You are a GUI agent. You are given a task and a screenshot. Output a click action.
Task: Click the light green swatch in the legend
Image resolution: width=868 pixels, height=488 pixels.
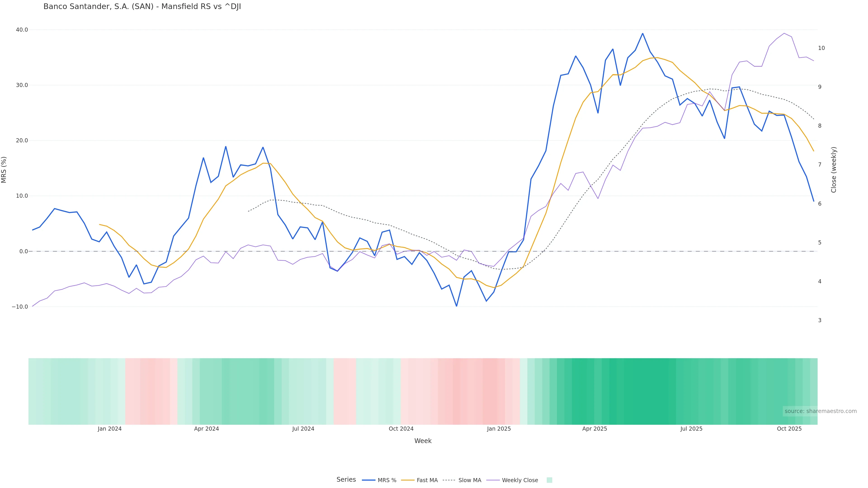click(549, 480)
